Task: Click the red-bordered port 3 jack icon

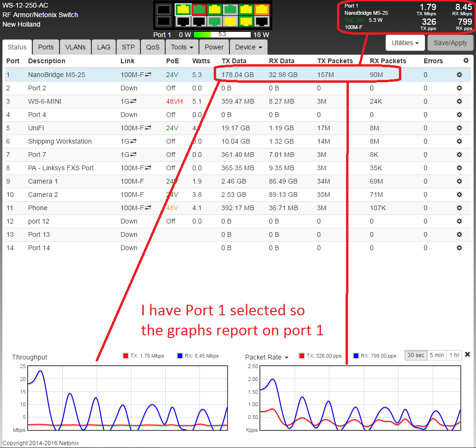Action: point(198,9)
